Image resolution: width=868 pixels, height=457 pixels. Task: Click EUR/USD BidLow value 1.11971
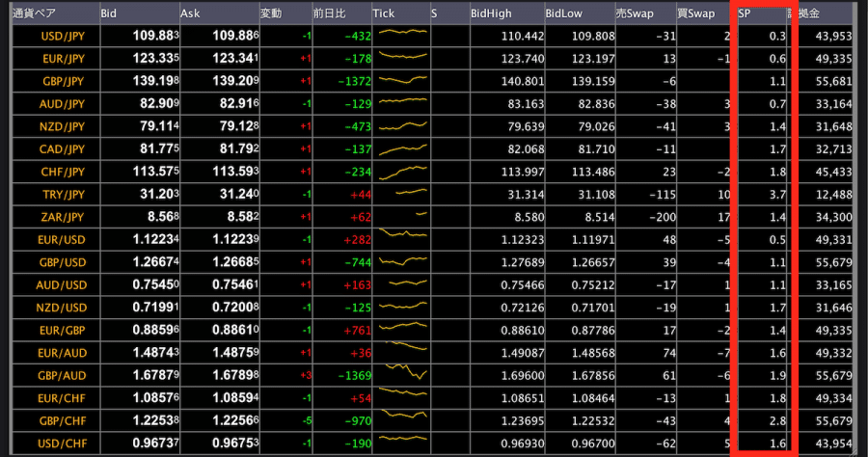[593, 241]
